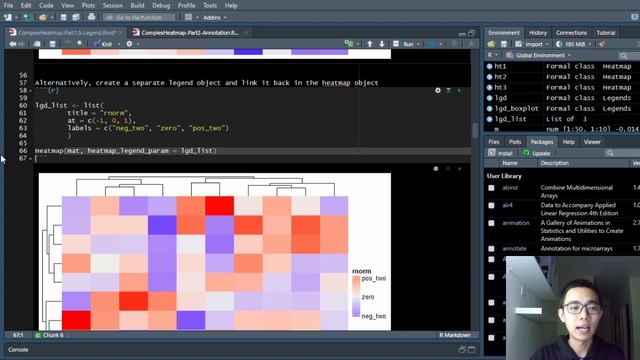Clear the chunk output with x
The height and width of the screenshot is (360, 640).
[460, 169]
